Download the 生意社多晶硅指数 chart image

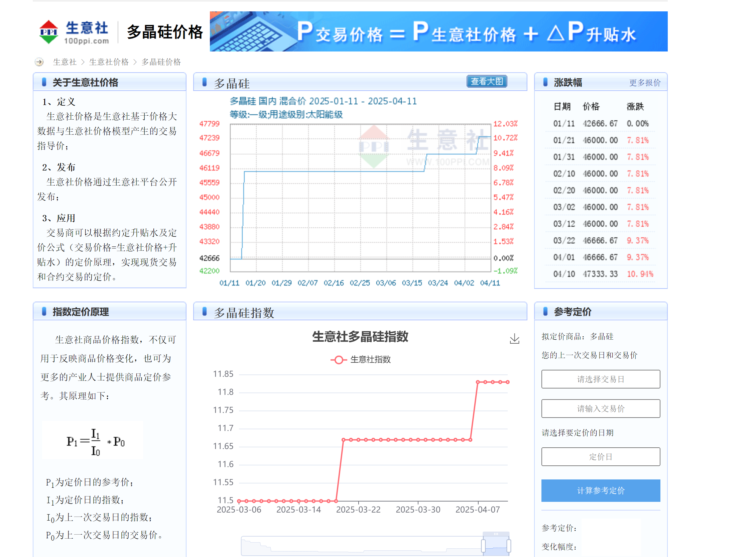[x=514, y=339]
